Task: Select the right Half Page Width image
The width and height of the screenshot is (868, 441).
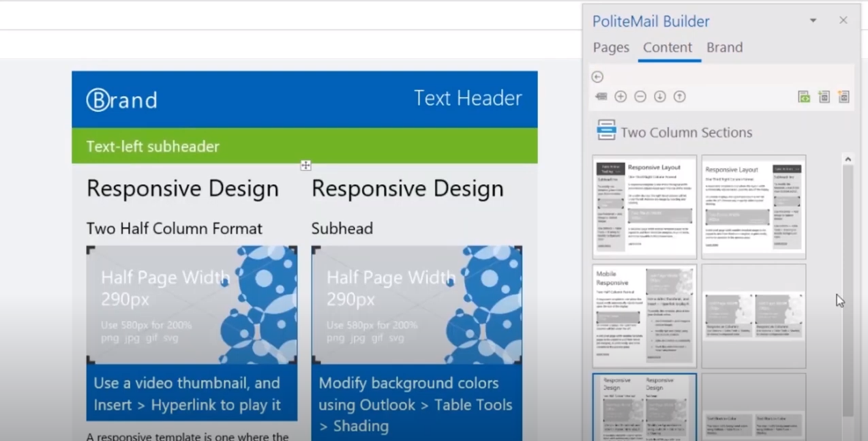Action: (417, 305)
